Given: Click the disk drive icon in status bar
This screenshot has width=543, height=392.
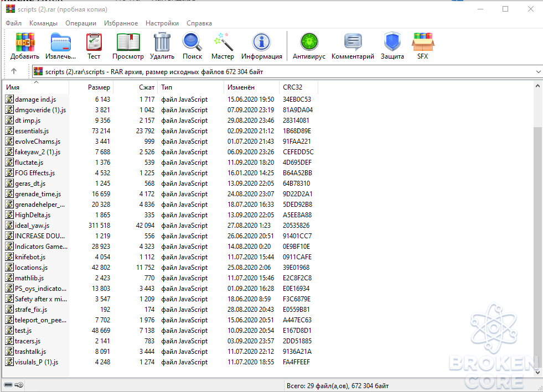Looking at the screenshot, I should pyautogui.click(x=8, y=385).
